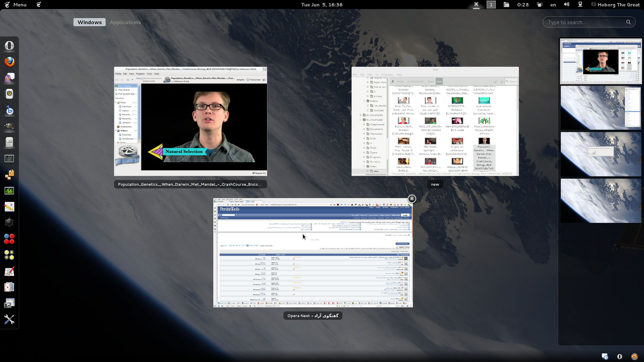This screenshot has width=644, height=362.
Task: Switch to the third workspace thumbnail
Action: [x=601, y=154]
